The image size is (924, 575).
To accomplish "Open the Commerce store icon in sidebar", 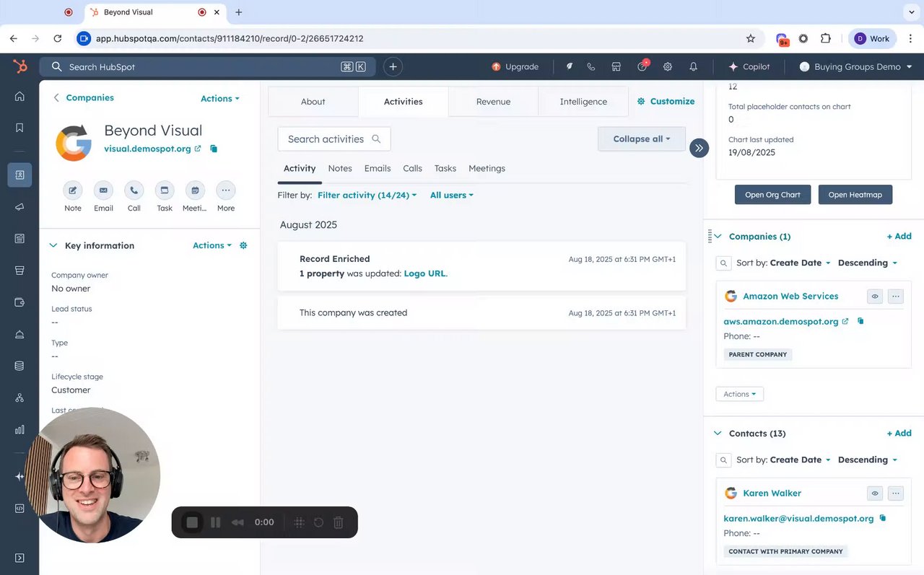I will (x=19, y=271).
